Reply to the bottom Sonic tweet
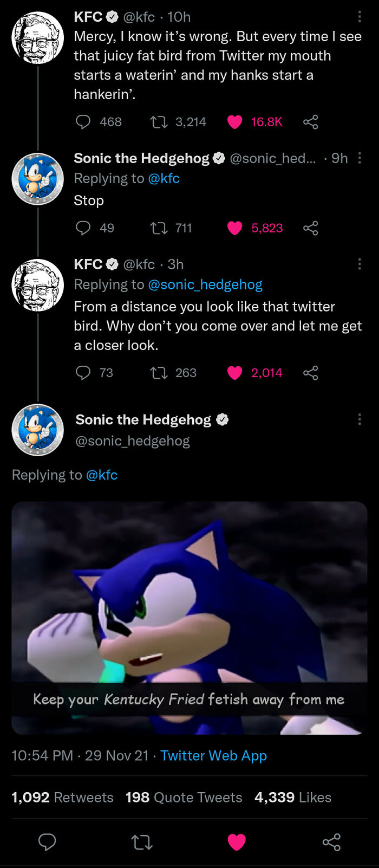This screenshot has width=379, height=868. click(x=48, y=842)
